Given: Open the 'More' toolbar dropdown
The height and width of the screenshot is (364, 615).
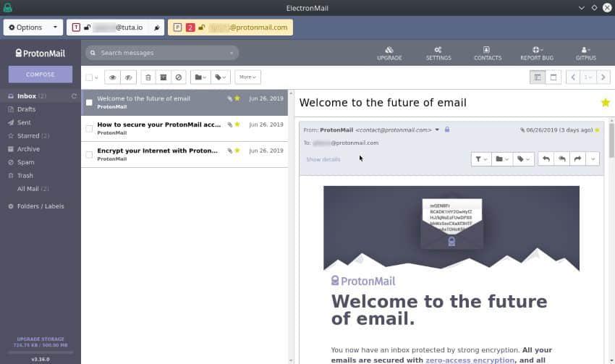Looking at the screenshot, I should pos(247,77).
